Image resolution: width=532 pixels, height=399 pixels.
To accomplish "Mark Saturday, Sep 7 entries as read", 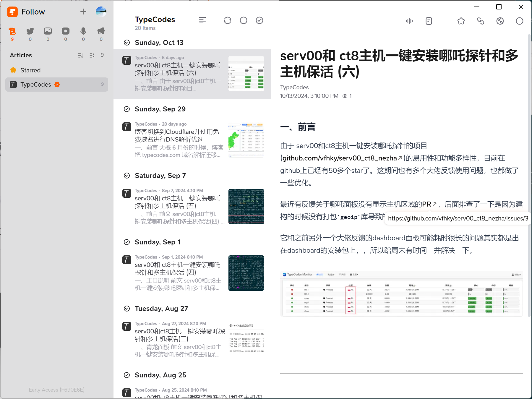I will click(127, 176).
